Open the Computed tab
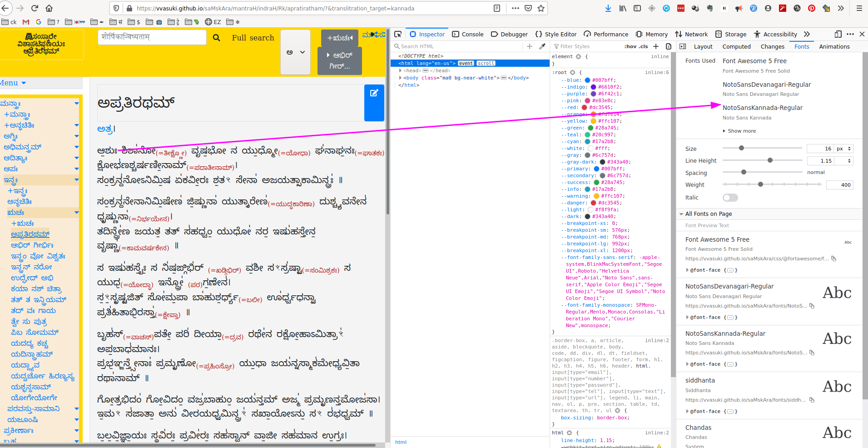 [x=736, y=46]
